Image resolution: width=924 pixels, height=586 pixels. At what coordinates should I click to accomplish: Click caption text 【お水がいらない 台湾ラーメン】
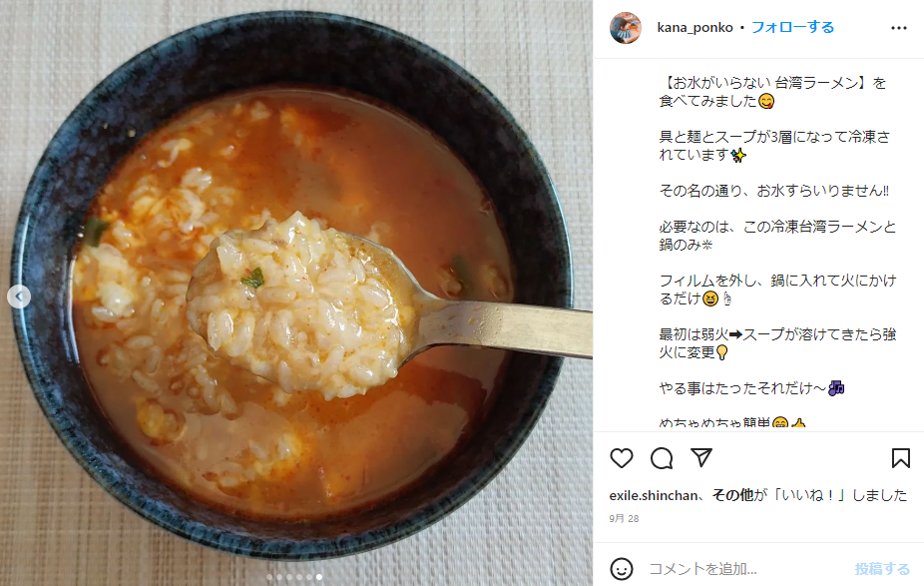click(x=765, y=83)
